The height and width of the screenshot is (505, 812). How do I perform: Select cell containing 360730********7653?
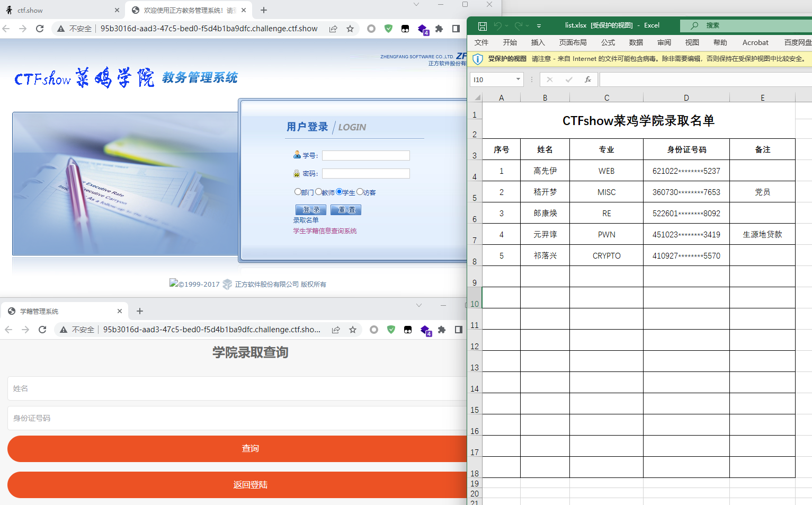point(686,192)
